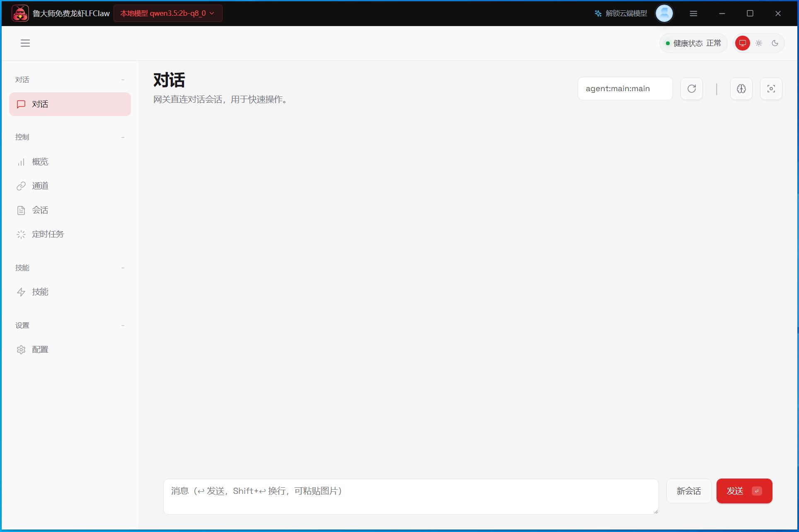Viewport: 799px width, 532px height.
Task: Click the focus capture icon near agent field
Action: [771, 88]
